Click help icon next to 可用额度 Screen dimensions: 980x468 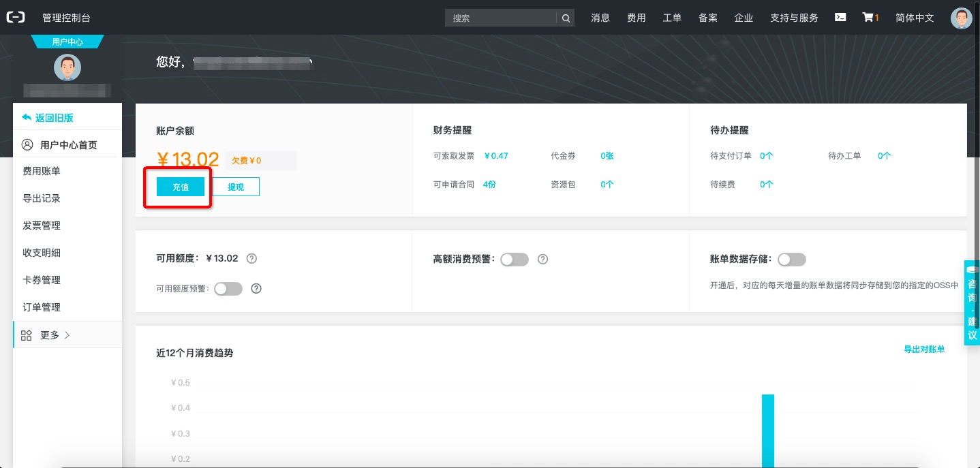[251, 258]
